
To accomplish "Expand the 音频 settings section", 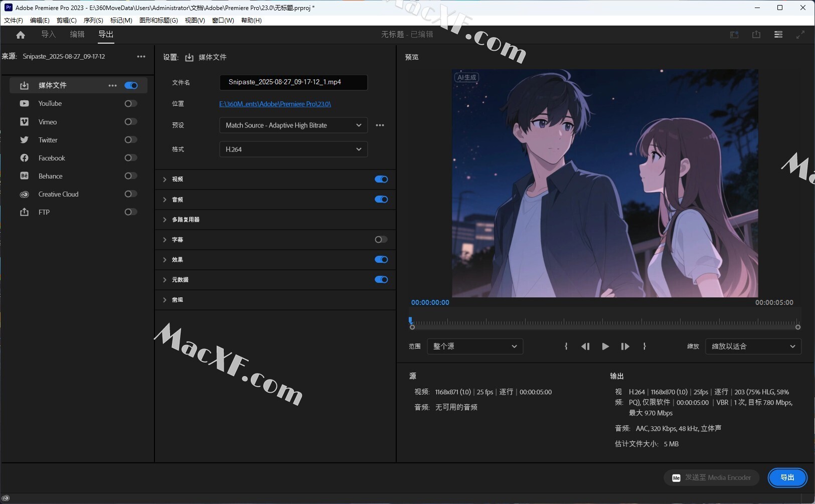I will click(165, 199).
